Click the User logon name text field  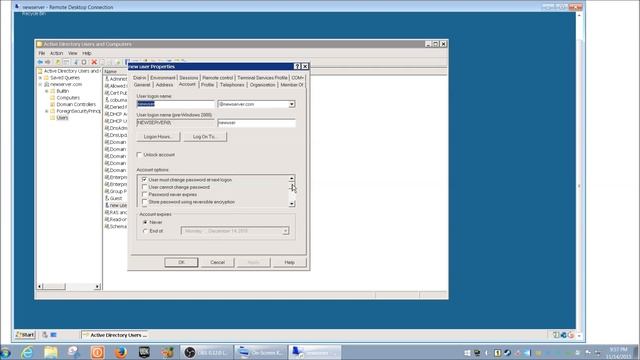(175, 104)
